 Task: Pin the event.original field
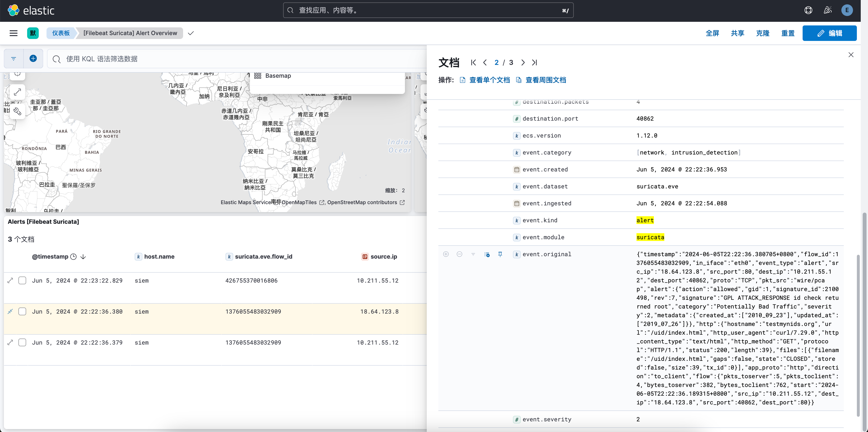click(x=500, y=254)
